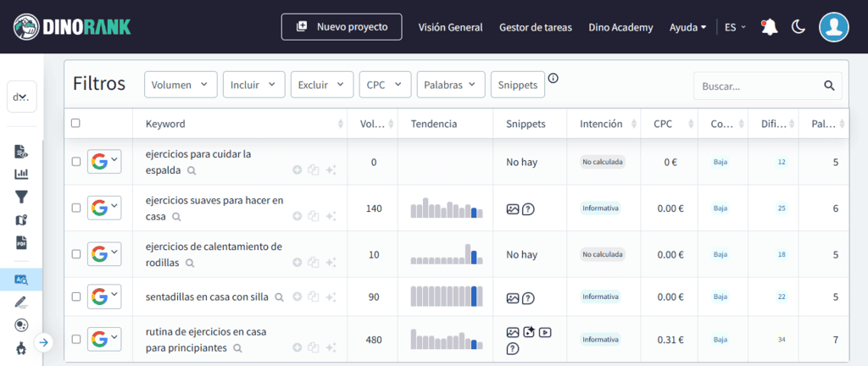Tick checkbox for 'ejercicios suaves para hacer en casa'

(75, 208)
